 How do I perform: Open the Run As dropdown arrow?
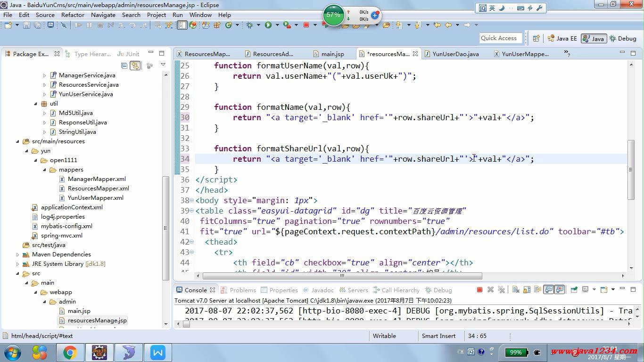coord(277,25)
